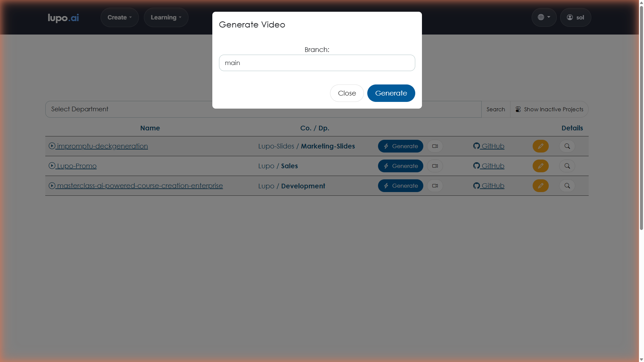Click the Lupo / Development cell
Screen dimensions: 644x362
click(292, 186)
